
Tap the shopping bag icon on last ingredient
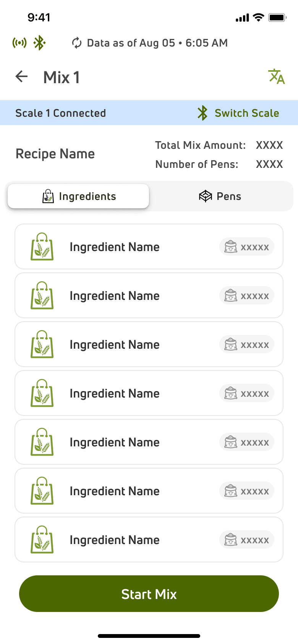(x=42, y=540)
